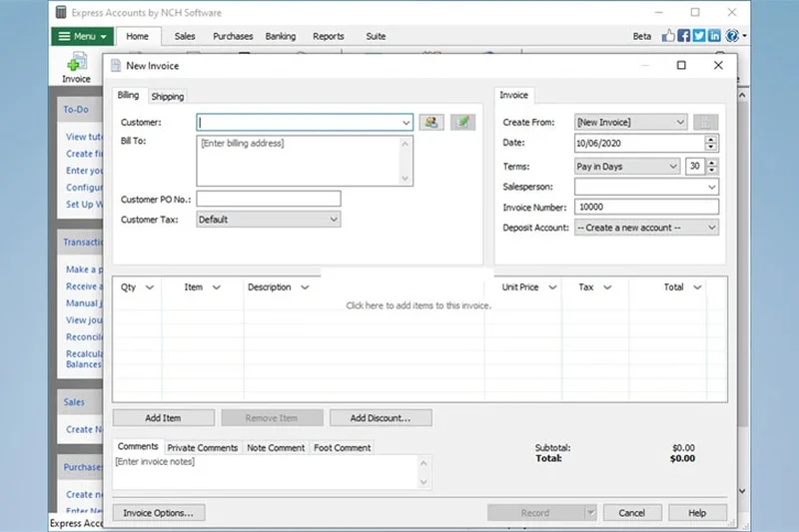The image size is (799, 532).
Task: Open the Record button dropdown arrow
Action: click(590, 513)
